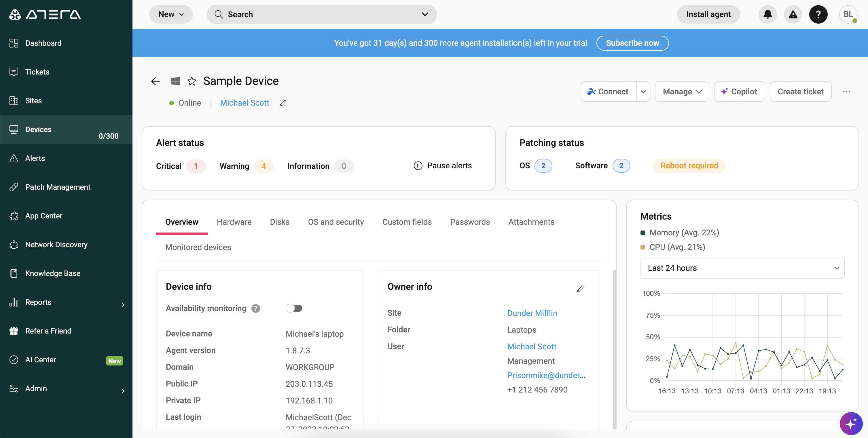
Task: Click the AI assistant bubble at bottom right
Action: coord(851,424)
